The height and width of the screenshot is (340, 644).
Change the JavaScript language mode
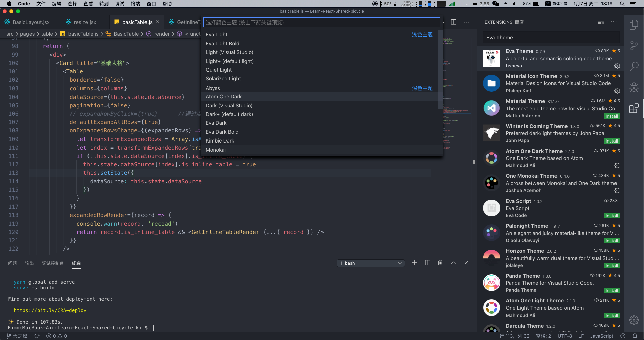tap(602, 336)
